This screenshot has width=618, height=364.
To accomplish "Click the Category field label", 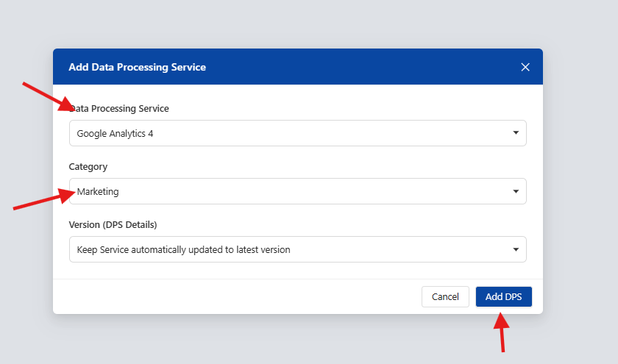I will tap(88, 167).
